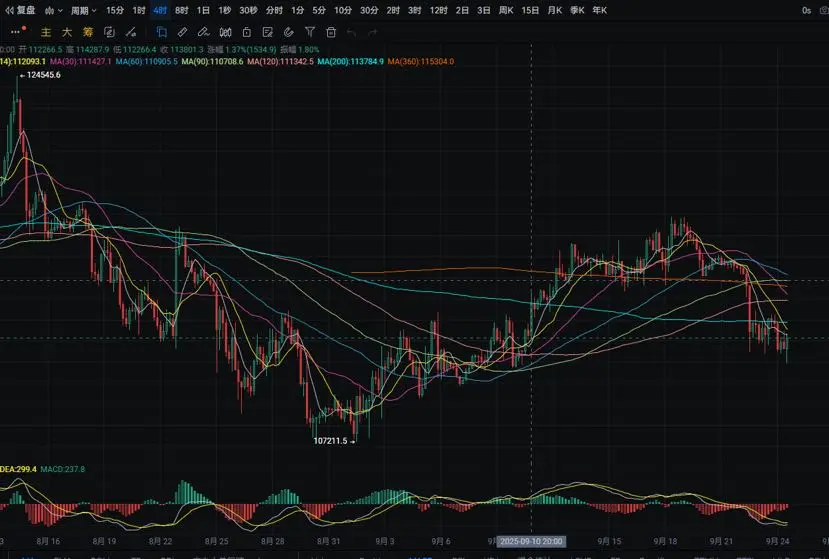Open the filter funnel tool
Screen dimensions: 829x559
coord(310,32)
